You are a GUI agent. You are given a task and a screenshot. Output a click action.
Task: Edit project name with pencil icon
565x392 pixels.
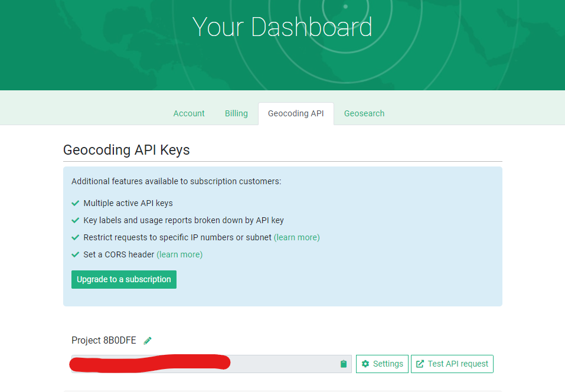coord(148,341)
